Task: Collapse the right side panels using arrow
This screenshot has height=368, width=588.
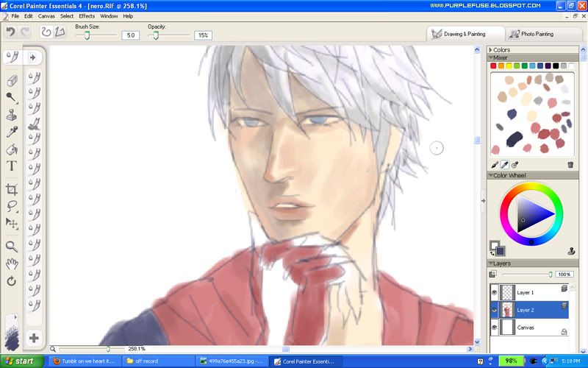Action: (x=483, y=200)
